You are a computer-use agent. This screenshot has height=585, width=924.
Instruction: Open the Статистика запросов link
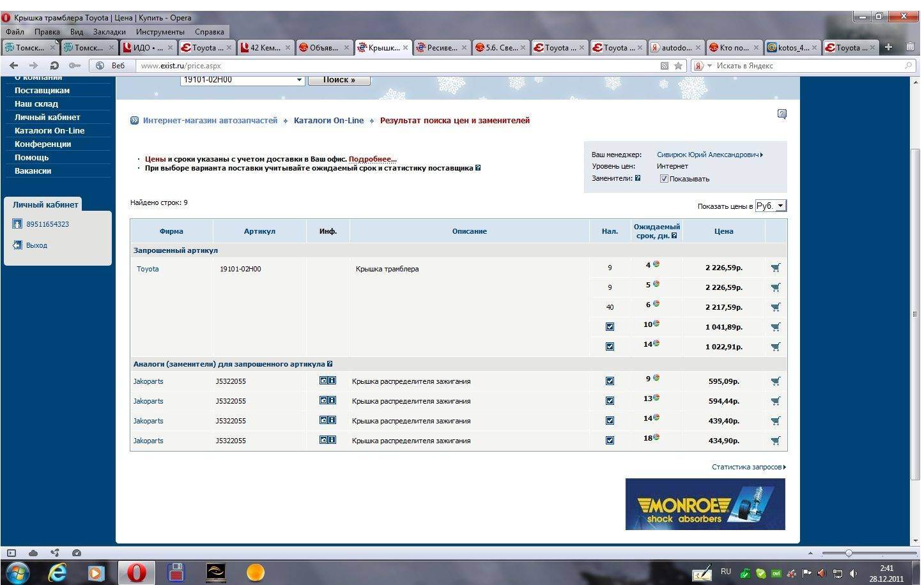coord(748,467)
